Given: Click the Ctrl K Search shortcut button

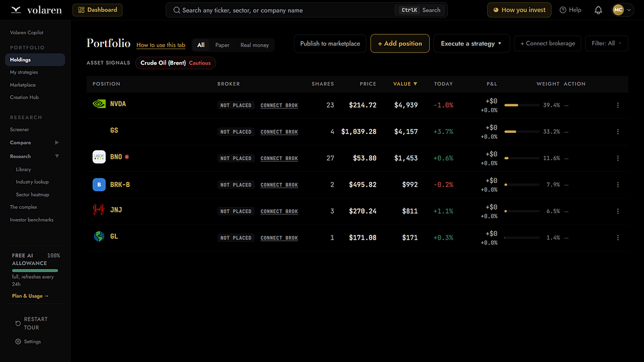Looking at the screenshot, I should (419, 10).
